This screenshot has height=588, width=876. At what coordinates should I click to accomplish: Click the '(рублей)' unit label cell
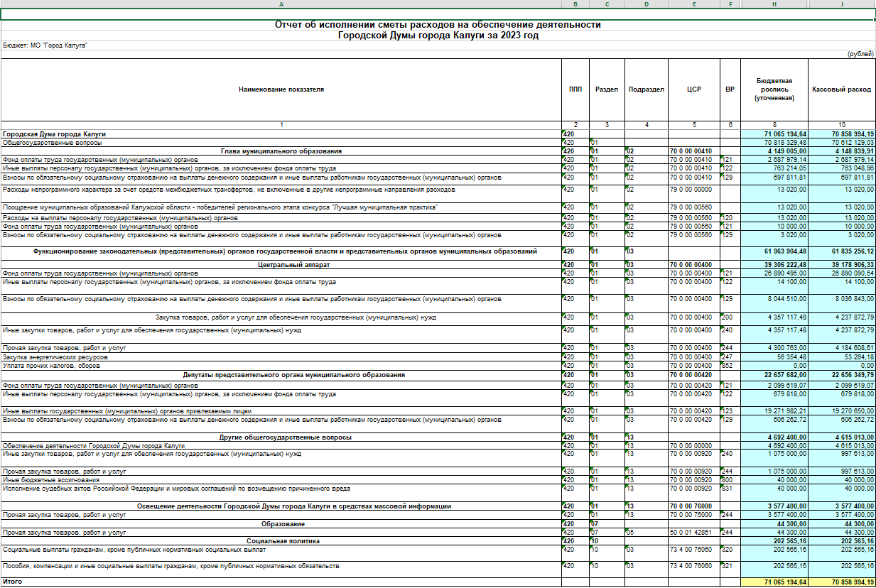[860, 54]
